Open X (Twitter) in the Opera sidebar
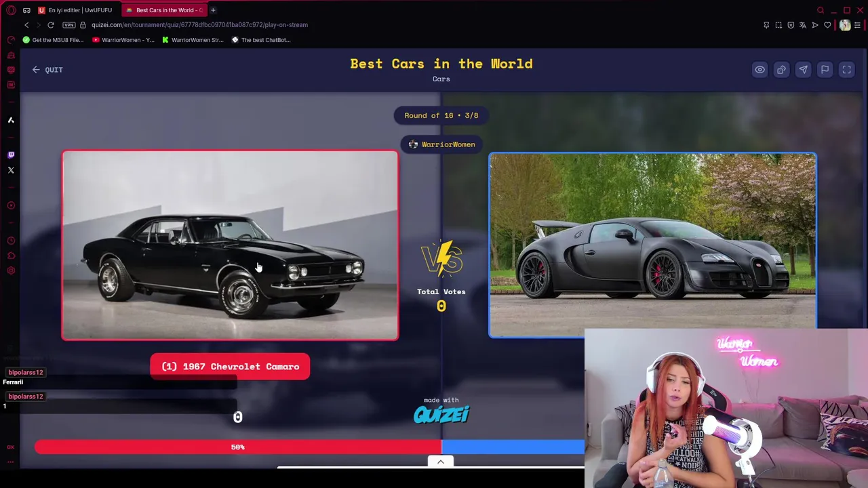The width and height of the screenshot is (868, 488). click(11, 170)
